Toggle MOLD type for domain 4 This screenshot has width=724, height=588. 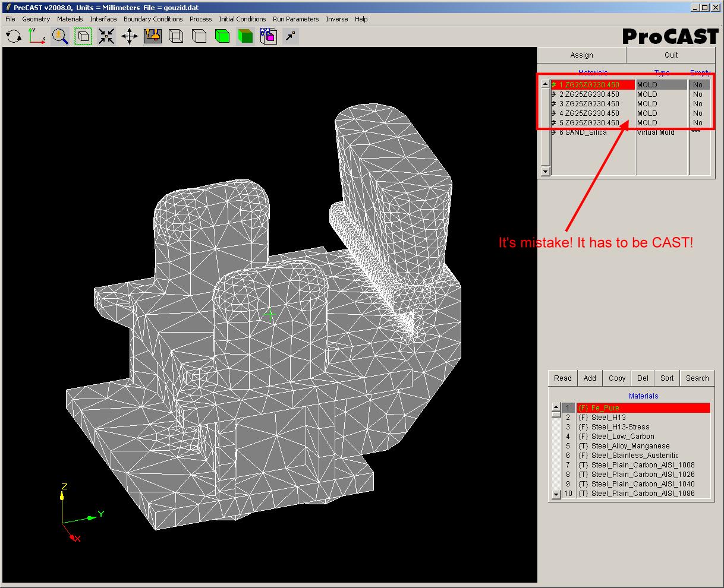[662, 113]
